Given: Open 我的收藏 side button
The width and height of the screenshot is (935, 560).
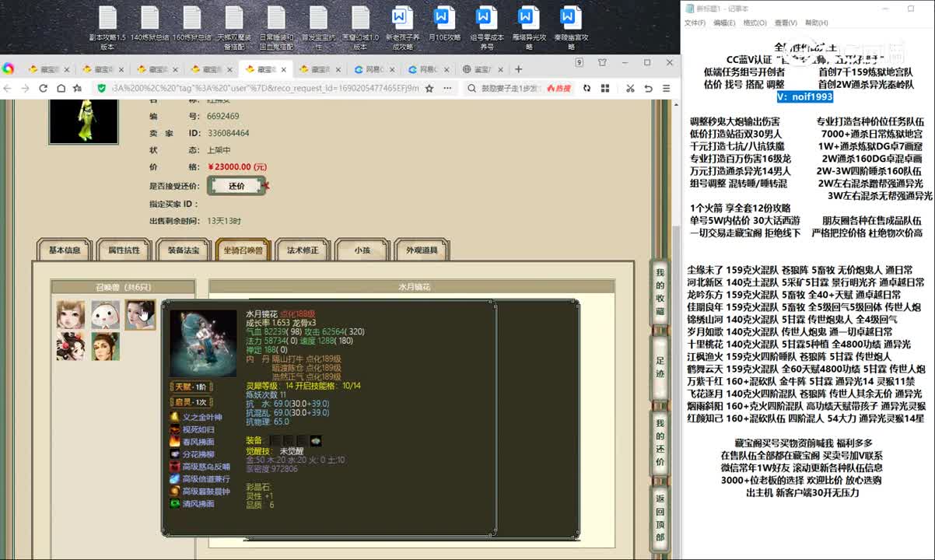Looking at the screenshot, I should (660, 292).
